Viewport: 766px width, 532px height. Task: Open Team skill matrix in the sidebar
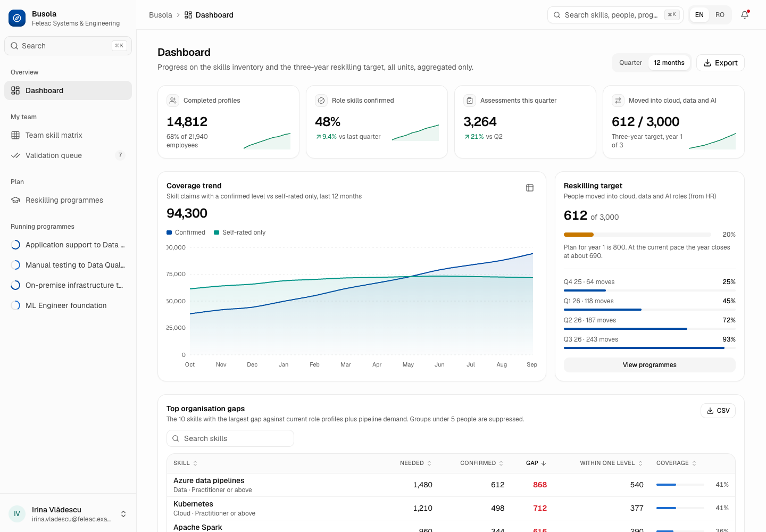(x=68, y=135)
